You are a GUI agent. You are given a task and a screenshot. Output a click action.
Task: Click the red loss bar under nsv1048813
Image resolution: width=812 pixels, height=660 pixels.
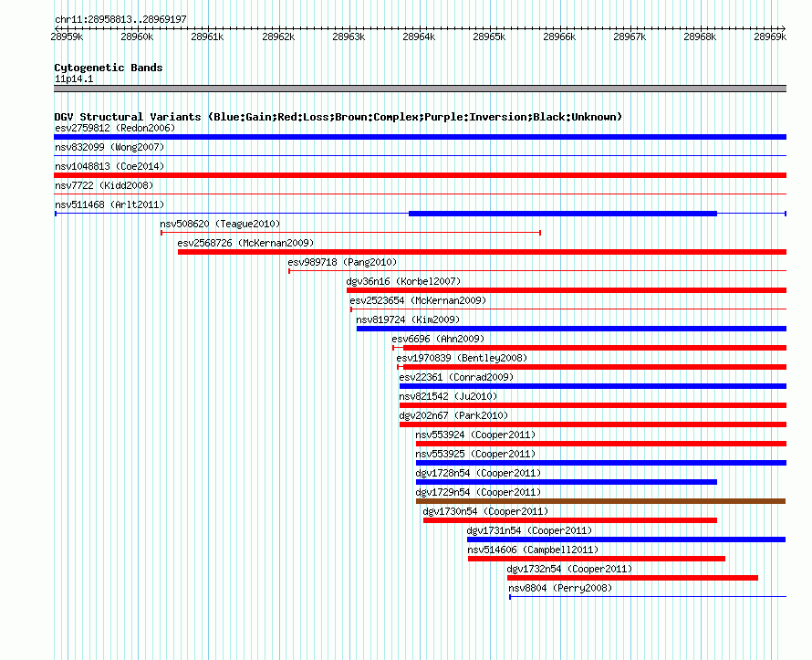tap(420, 175)
